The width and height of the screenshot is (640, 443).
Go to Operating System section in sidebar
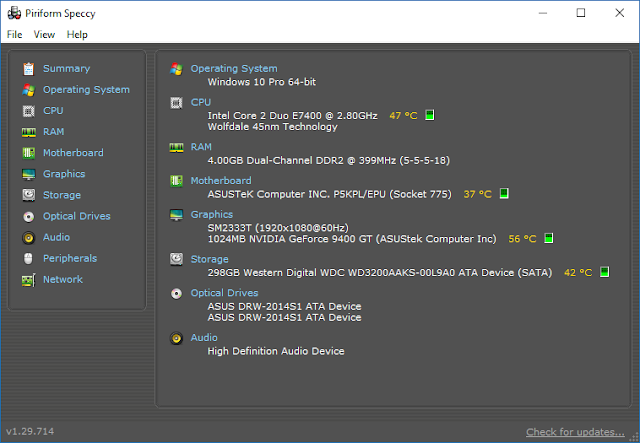tap(87, 90)
